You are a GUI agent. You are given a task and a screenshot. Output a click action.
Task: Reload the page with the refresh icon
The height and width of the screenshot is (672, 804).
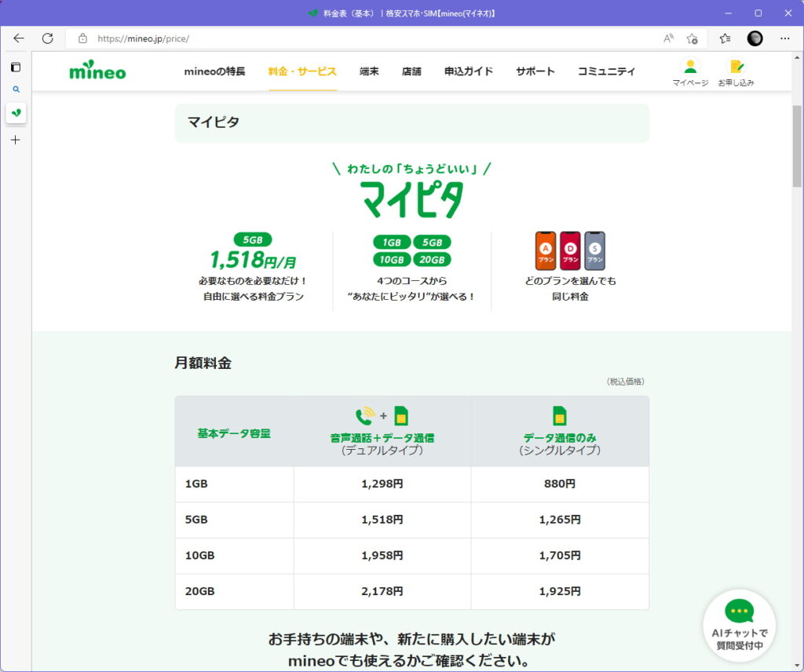click(x=48, y=38)
